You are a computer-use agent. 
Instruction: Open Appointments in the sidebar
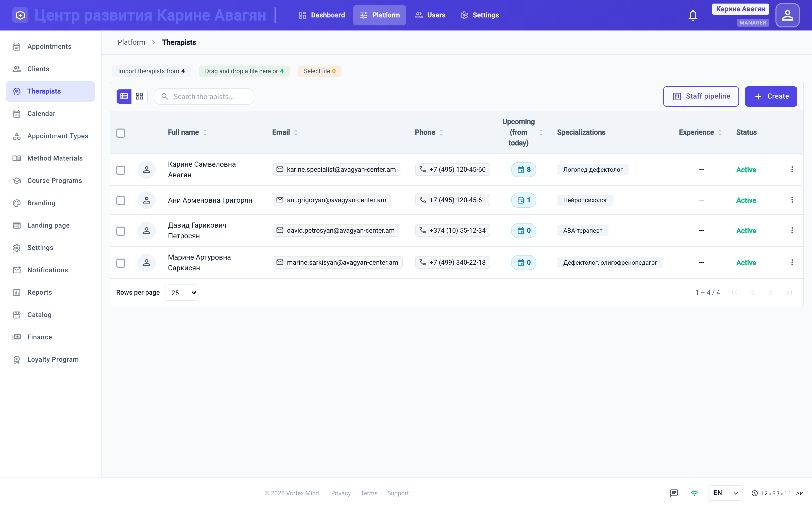50,47
